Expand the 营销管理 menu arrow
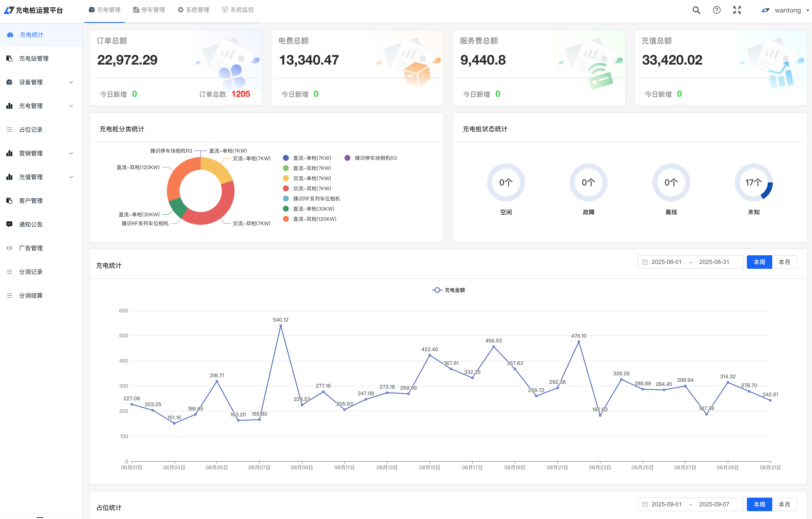The image size is (812, 519). point(71,153)
